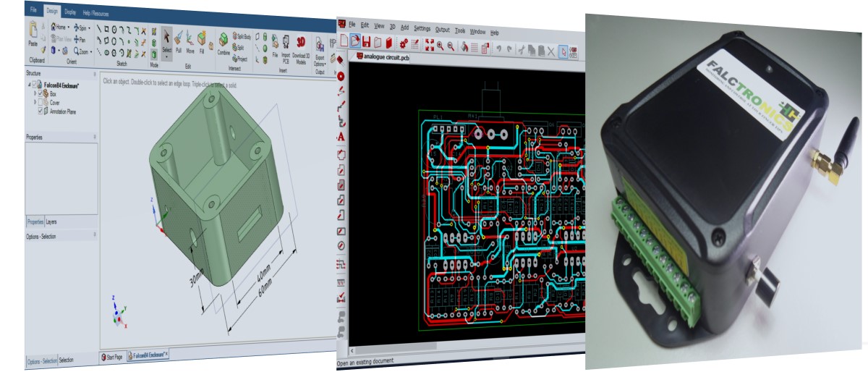The height and width of the screenshot is (372, 868).
Task: Switch to the Layers panel tab
Action: tap(51, 221)
